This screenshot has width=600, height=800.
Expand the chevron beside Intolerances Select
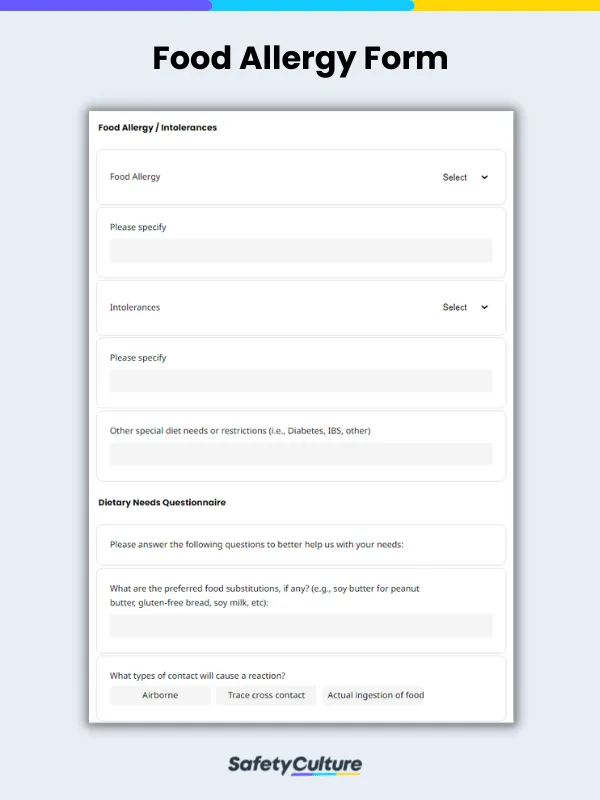(485, 307)
